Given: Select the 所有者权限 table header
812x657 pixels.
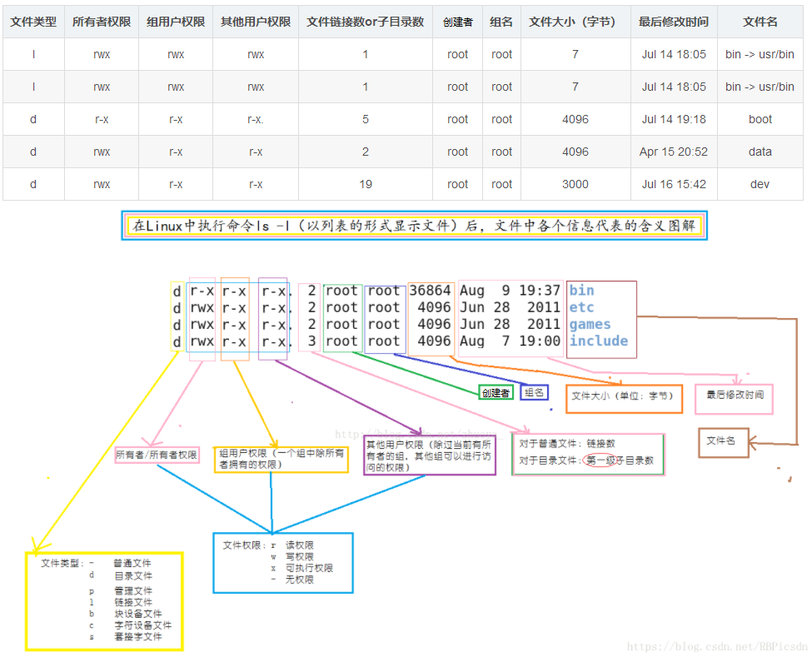Looking at the screenshot, I should point(102,22).
